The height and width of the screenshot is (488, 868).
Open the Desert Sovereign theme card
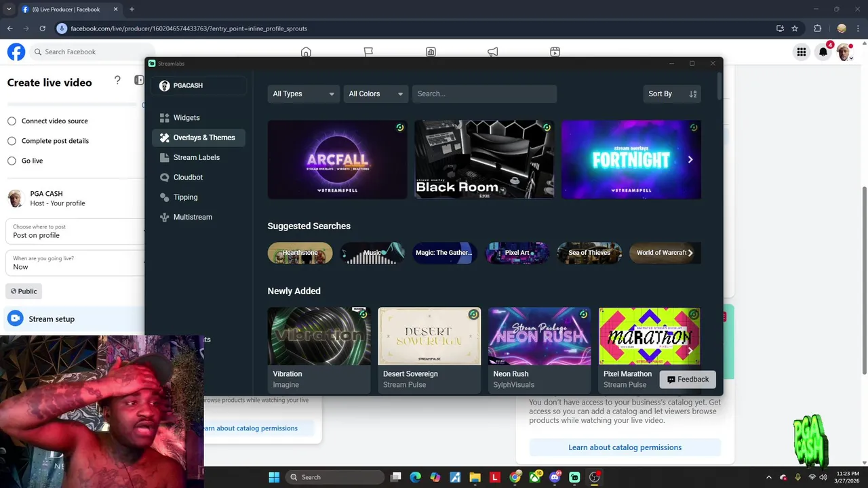click(x=429, y=350)
